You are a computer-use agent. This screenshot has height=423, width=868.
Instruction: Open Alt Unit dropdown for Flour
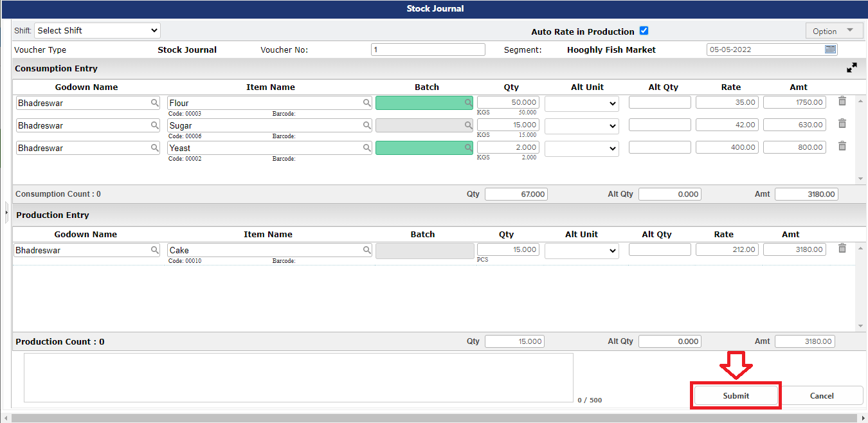[x=581, y=104]
